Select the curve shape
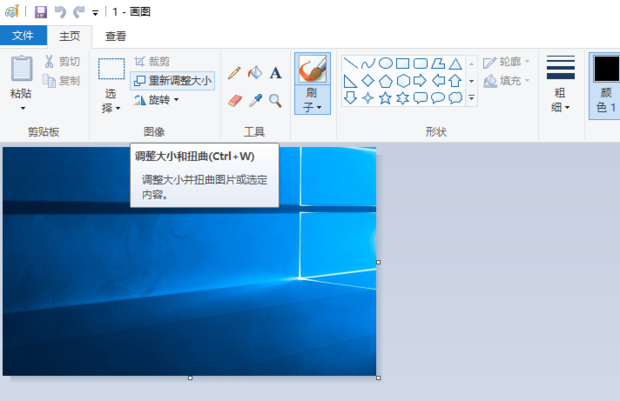The height and width of the screenshot is (401, 620). pos(368,63)
